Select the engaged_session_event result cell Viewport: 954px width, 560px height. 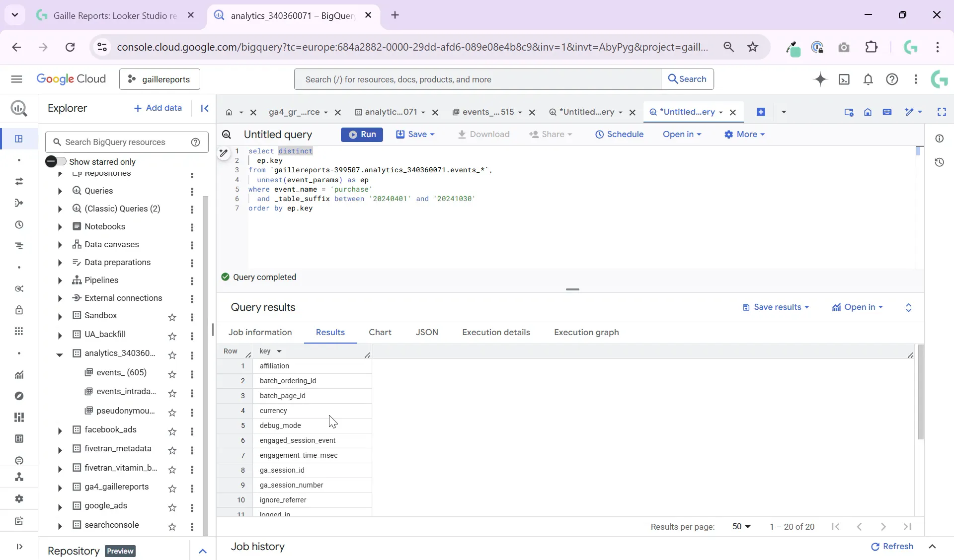tap(313, 441)
